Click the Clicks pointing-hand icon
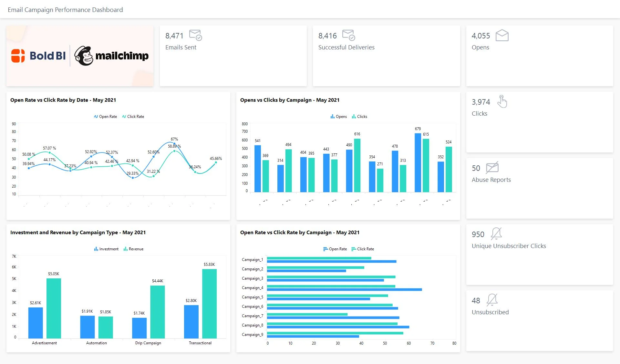Image resolution: width=620 pixels, height=364 pixels. click(x=502, y=102)
